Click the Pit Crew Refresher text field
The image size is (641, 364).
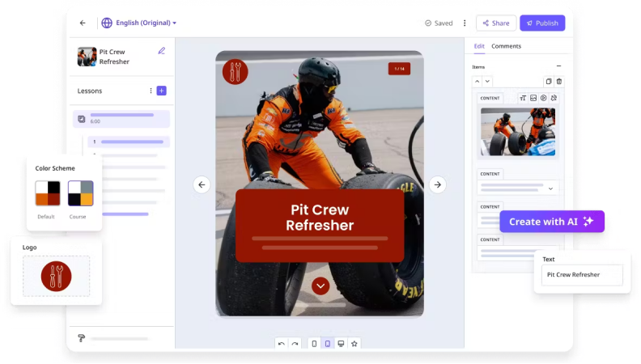[582, 275]
